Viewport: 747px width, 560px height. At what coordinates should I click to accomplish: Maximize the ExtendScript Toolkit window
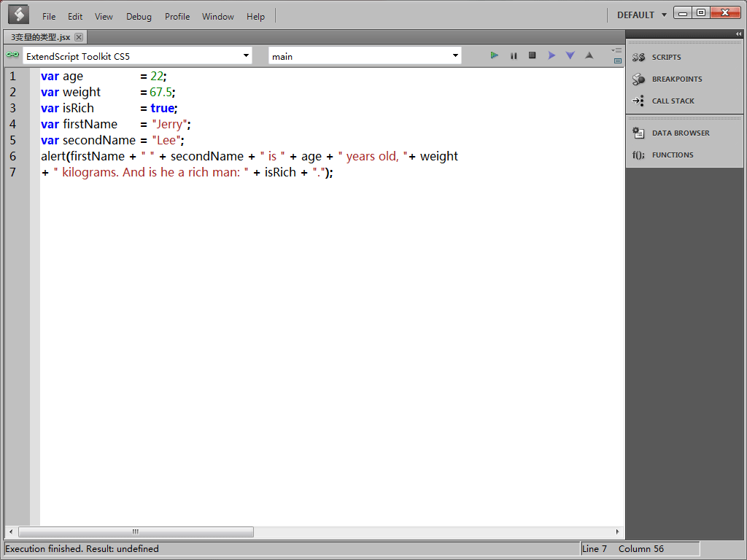click(x=701, y=13)
